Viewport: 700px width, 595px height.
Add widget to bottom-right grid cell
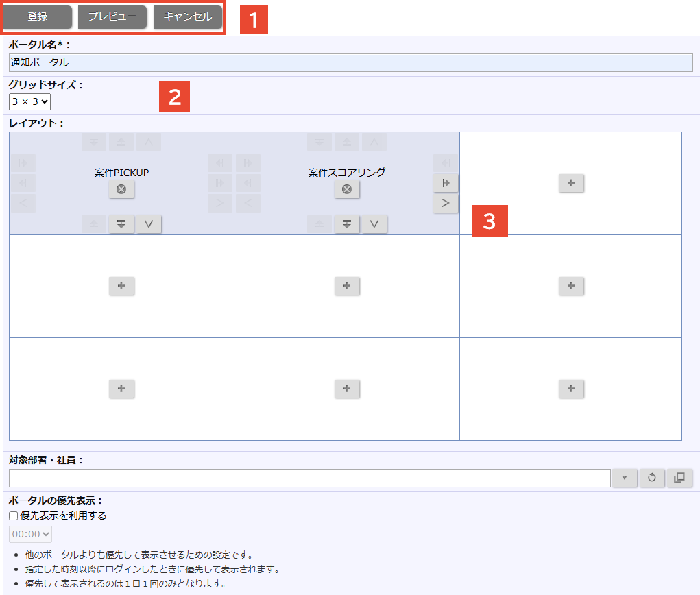point(571,389)
